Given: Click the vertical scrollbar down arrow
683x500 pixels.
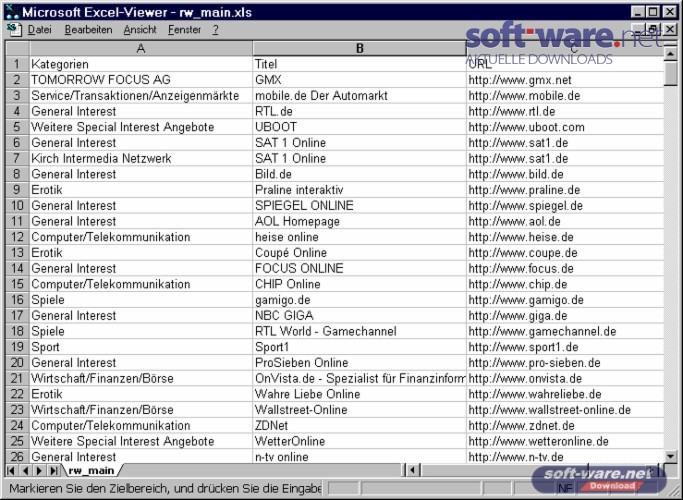Looking at the screenshot, I should [x=670, y=456].
